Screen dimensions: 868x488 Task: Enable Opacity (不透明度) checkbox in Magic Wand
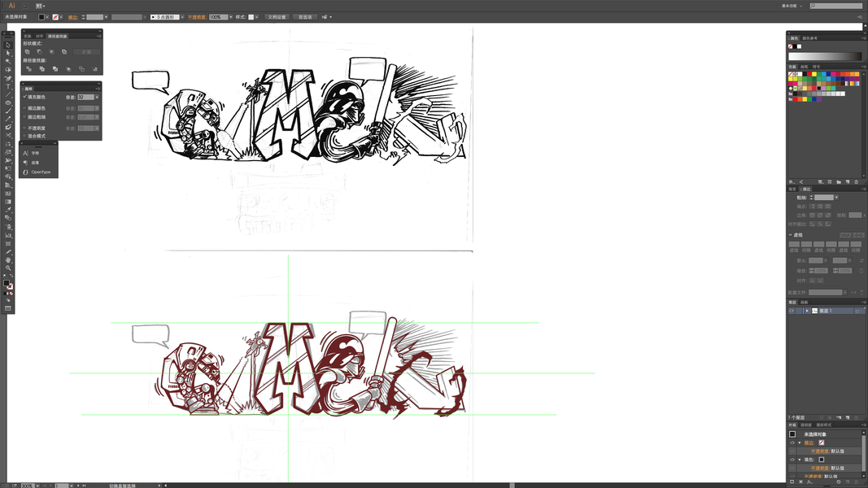24,128
